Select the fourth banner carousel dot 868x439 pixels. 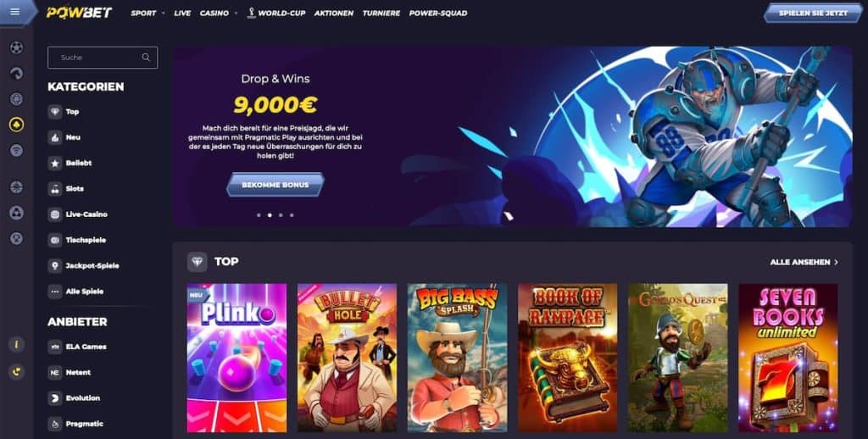(x=292, y=214)
